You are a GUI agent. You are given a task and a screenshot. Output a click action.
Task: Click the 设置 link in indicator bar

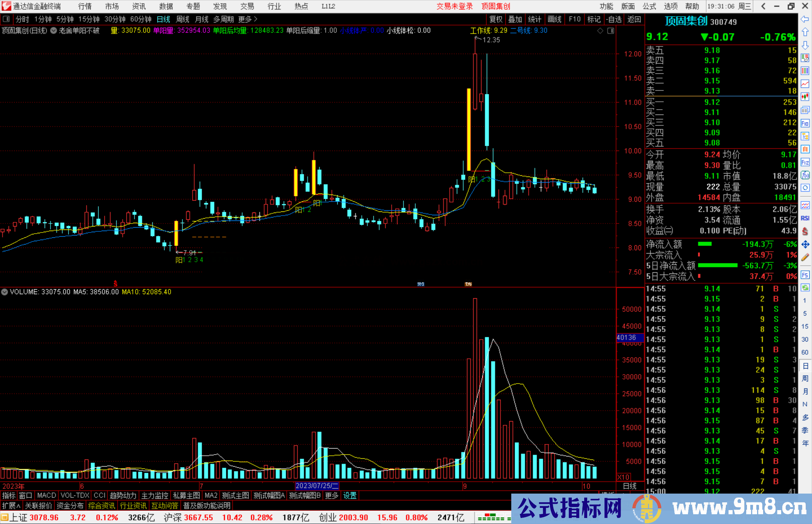[x=350, y=495]
